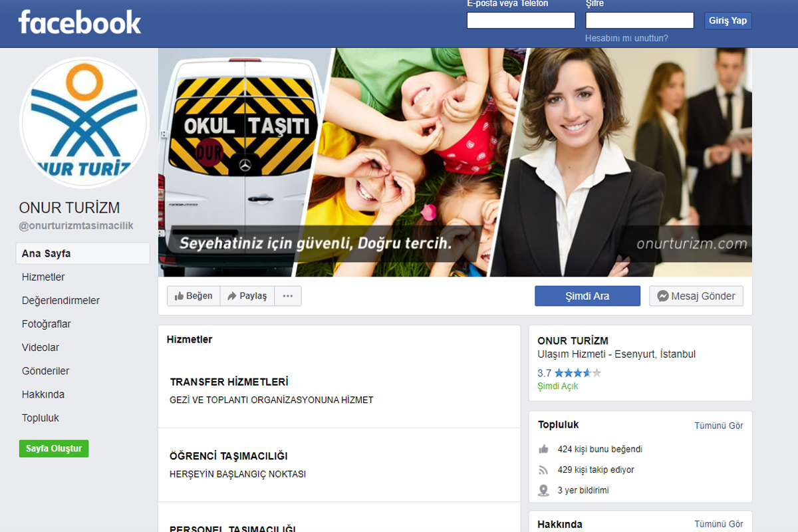
Task: Click the location pin icon beside 3 yer bildirimi
Action: point(544,491)
